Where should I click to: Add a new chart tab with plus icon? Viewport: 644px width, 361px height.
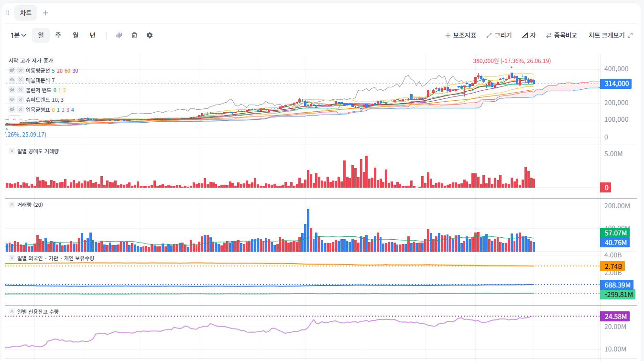coord(45,13)
